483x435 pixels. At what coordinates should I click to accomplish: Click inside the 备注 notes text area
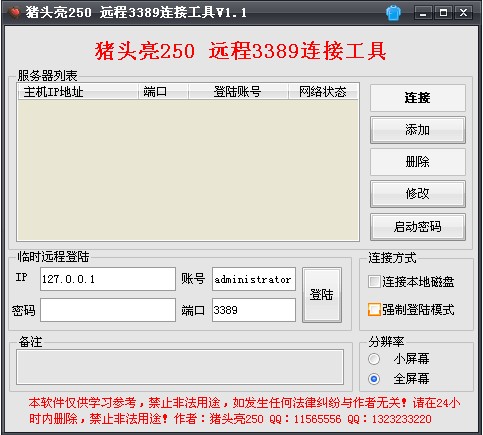[180, 367]
